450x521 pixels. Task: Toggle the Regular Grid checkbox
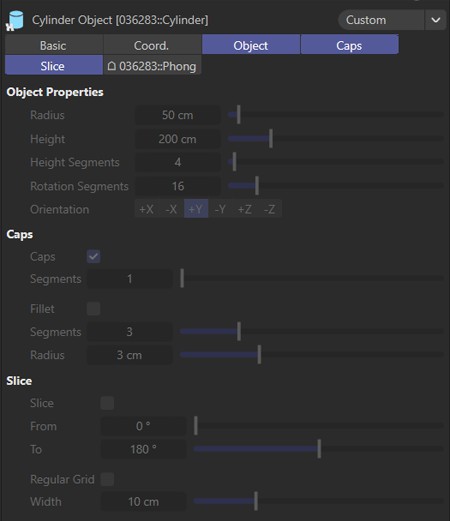click(x=107, y=479)
